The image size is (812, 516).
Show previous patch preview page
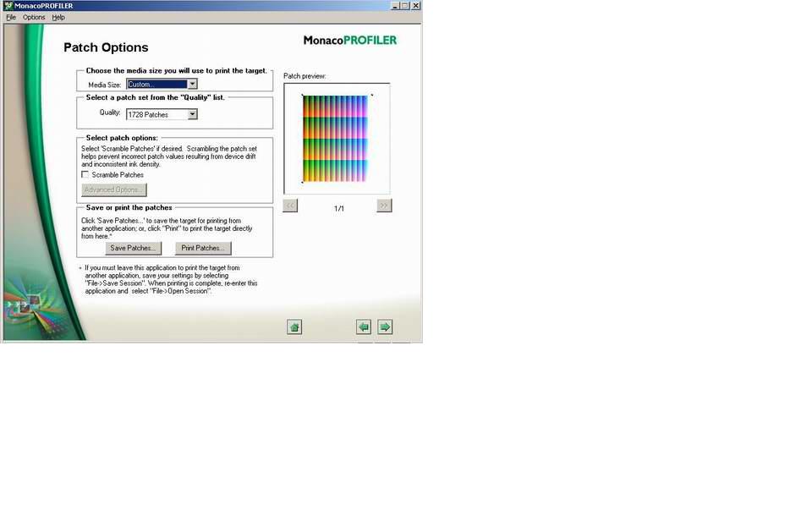coord(290,206)
